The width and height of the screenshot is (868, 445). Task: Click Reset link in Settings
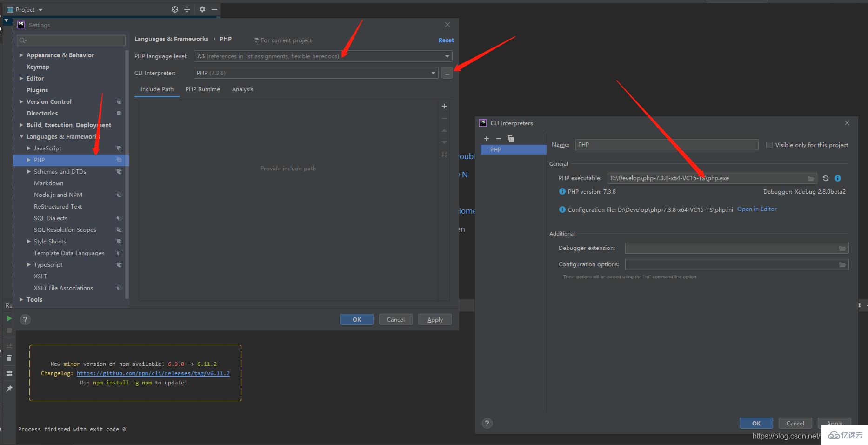tap(446, 40)
